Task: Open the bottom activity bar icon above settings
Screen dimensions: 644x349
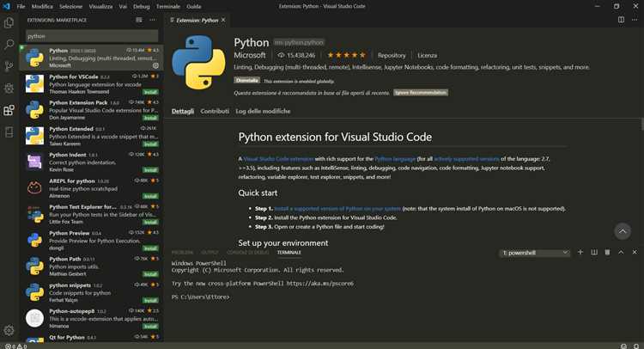Action: (9, 132)
